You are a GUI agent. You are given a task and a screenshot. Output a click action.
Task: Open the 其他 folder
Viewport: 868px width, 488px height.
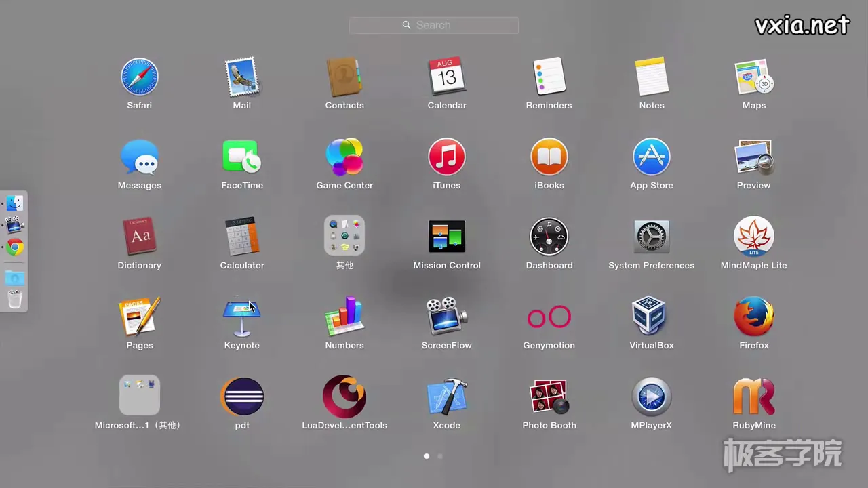click(344, 236)
